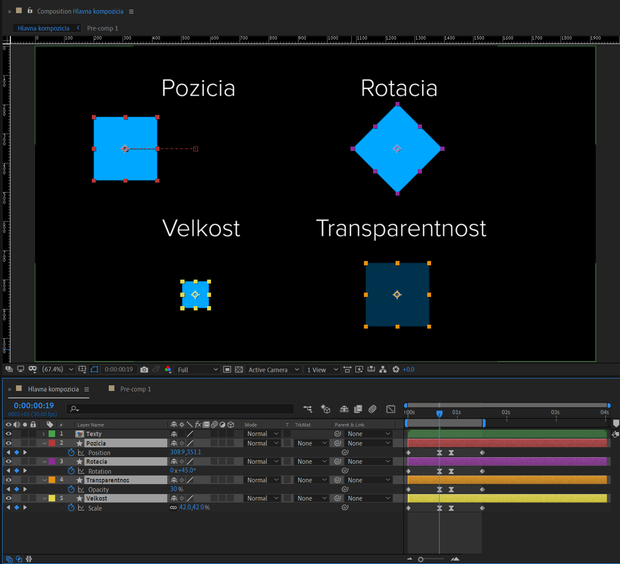Hide the Texty layer with eye toggle
Viewport: 620px width, 564px height.
click(x=9, y=434)
